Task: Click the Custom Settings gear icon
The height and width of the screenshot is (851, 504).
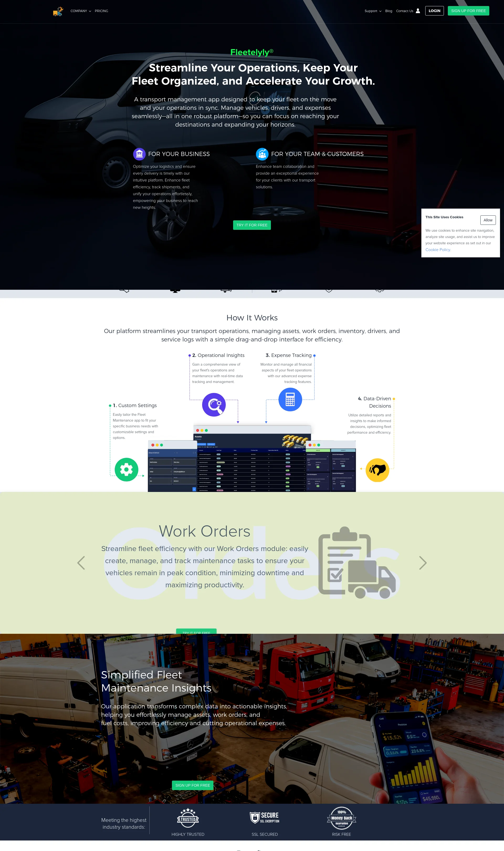Action: [x=126, y=469]
